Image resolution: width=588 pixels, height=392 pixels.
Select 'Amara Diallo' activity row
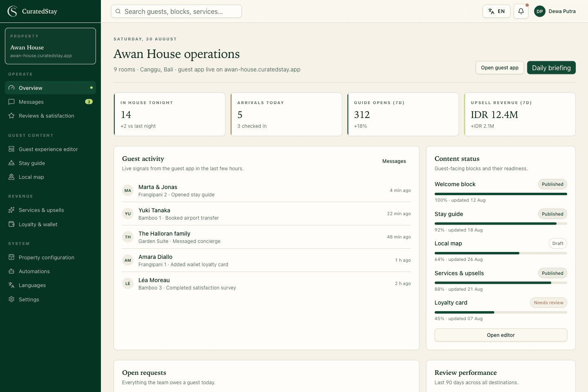[x=266, y=260]
